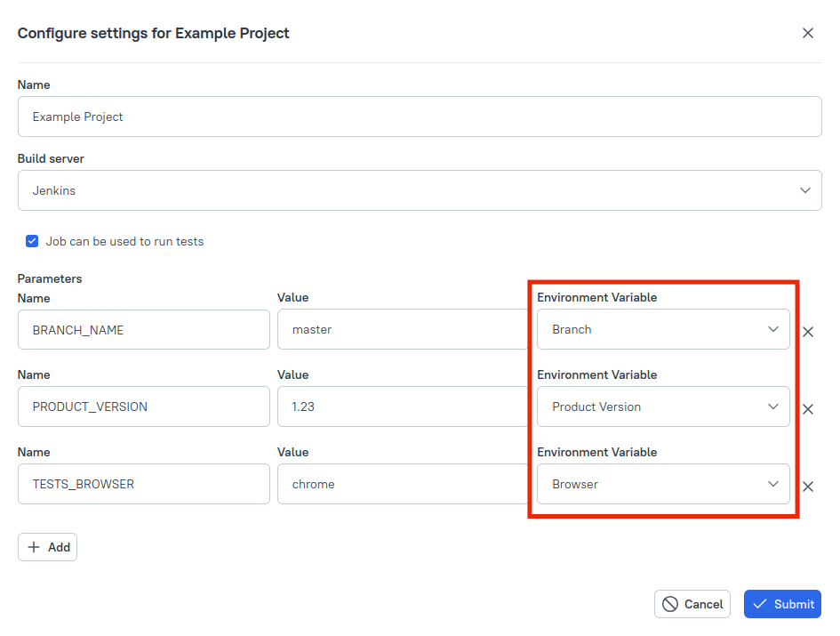Click the plus icon on the Add button
Screen dimensions: 840x636
(x=36, y=547)
